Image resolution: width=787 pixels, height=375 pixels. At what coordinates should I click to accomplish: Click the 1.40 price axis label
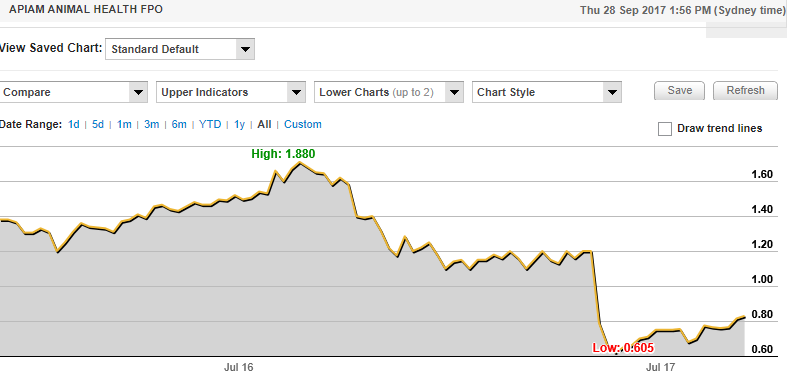(761, 209)
